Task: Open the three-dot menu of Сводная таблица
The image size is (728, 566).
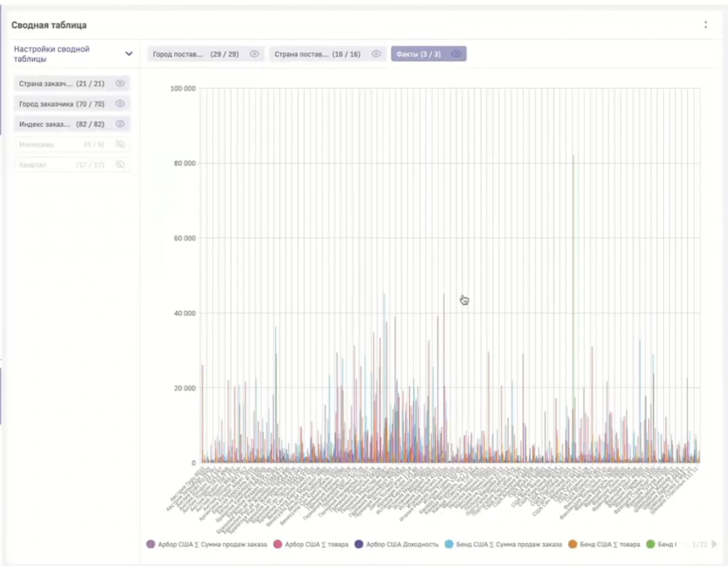Action: click(705, 25)
